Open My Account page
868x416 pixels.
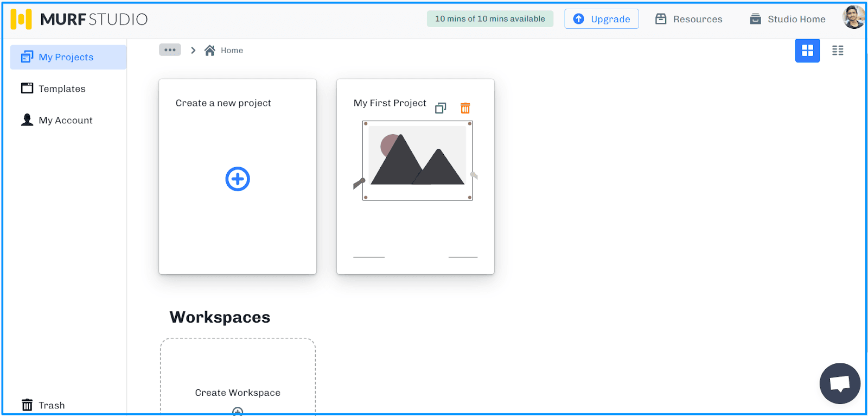[x=65, y=120]
